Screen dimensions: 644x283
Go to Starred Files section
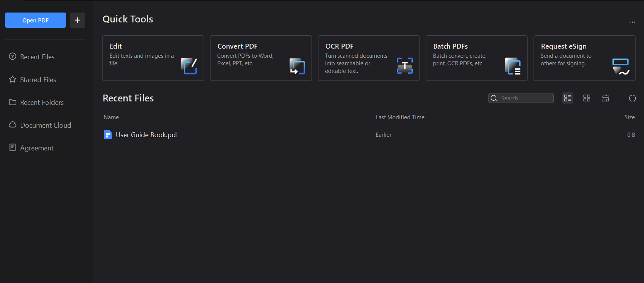tap(38, 80)
